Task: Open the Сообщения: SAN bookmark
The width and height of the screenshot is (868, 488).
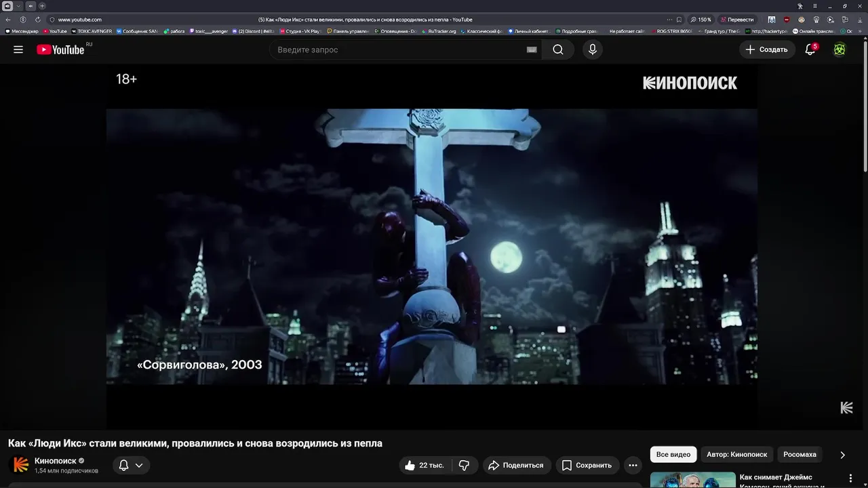Action: point(138,31)
